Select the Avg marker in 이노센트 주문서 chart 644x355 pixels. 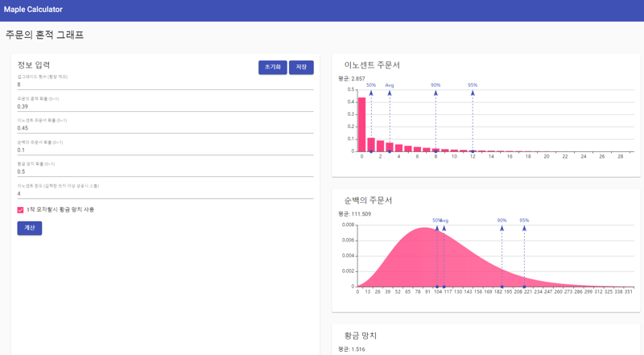point(390,85)
